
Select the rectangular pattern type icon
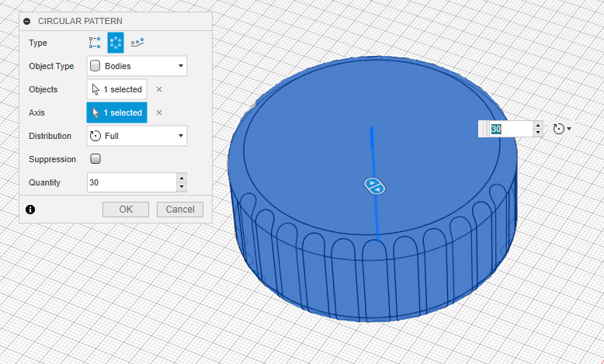(x=95, y=43)
